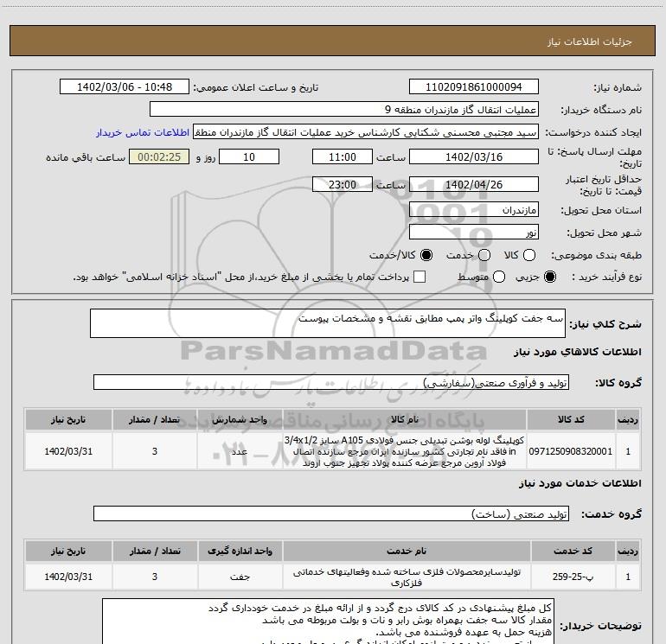Click the buyer organization name field
This screenshot has width=666, height=644.
[x=344, y=110]
